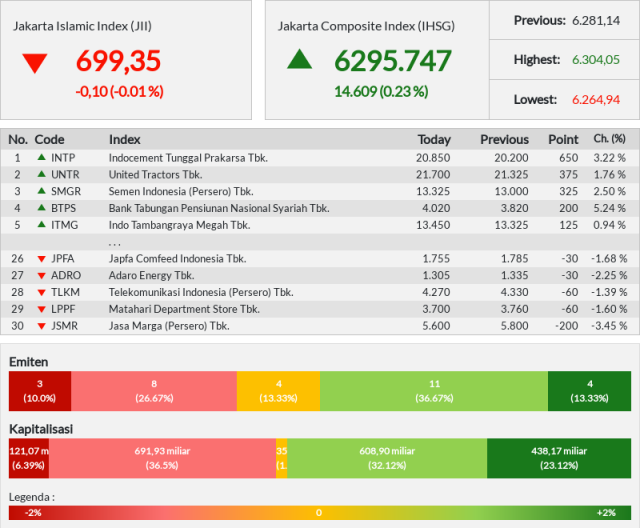Viewport: 640px width, 528px height.
Task: Click the red down arrow for LPPF
Action: click(x=41, y=309)
